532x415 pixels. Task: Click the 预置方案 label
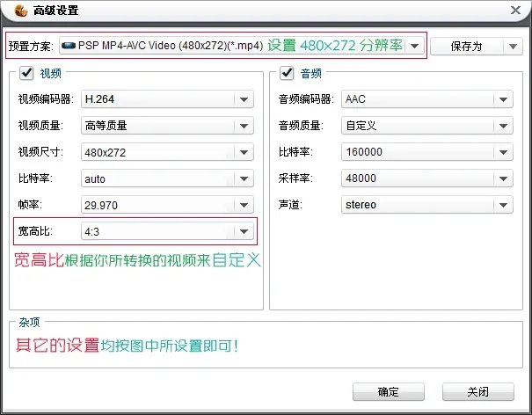[31, 46]
